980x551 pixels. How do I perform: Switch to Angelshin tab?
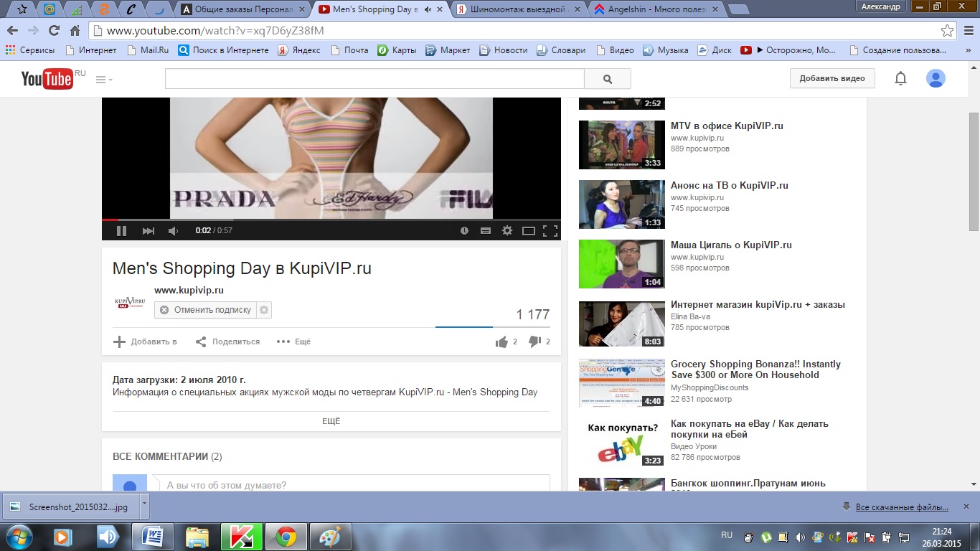coord(656,9)
